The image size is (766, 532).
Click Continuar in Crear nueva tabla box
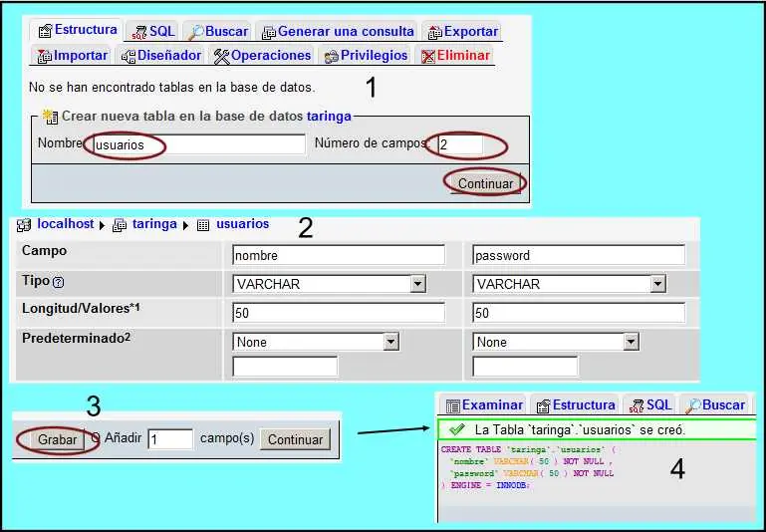click(485, 183)
